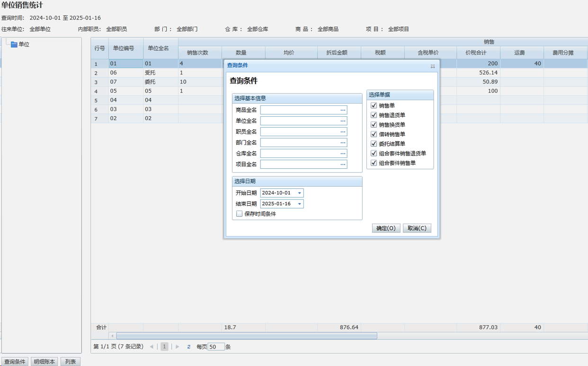Uncheck the 销售单 checkbox

pyautogui.click(x=374, y=105)
